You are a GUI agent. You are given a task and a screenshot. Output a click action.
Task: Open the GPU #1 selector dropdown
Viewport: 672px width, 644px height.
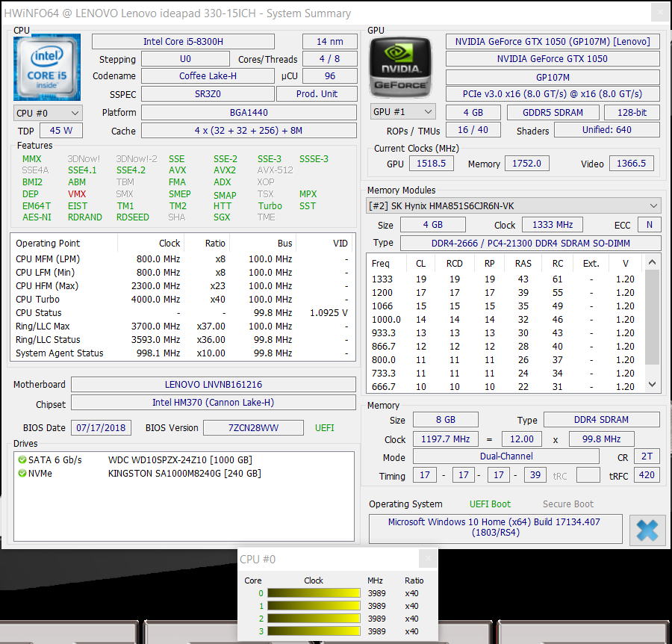point(403,112)
